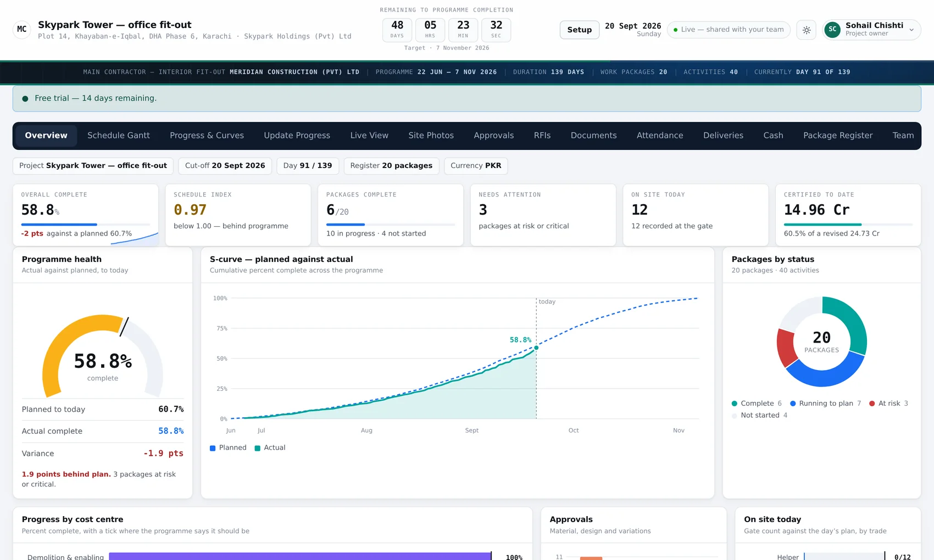
Task: Go to the Attendance tab
Action: [x=660, y=136]
